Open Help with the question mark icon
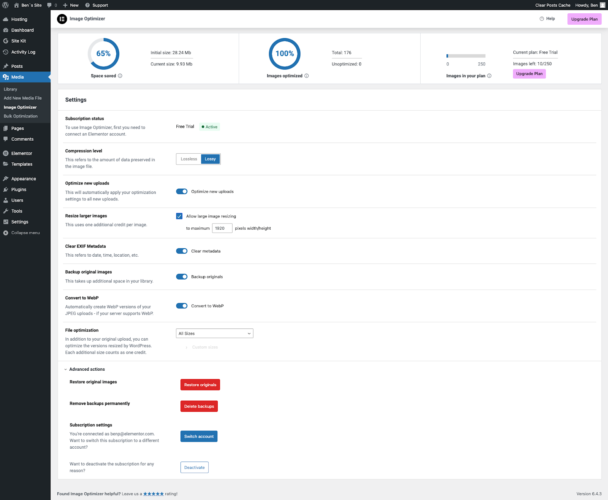 click(x=546, y=18)
